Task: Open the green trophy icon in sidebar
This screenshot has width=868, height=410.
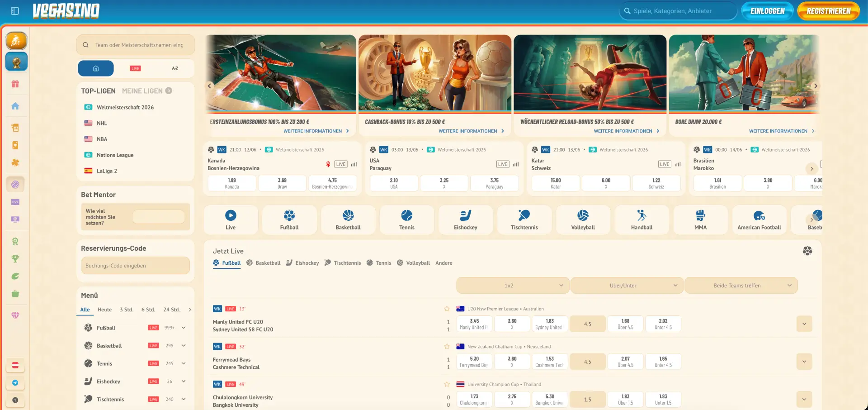Action: [15, 259]
